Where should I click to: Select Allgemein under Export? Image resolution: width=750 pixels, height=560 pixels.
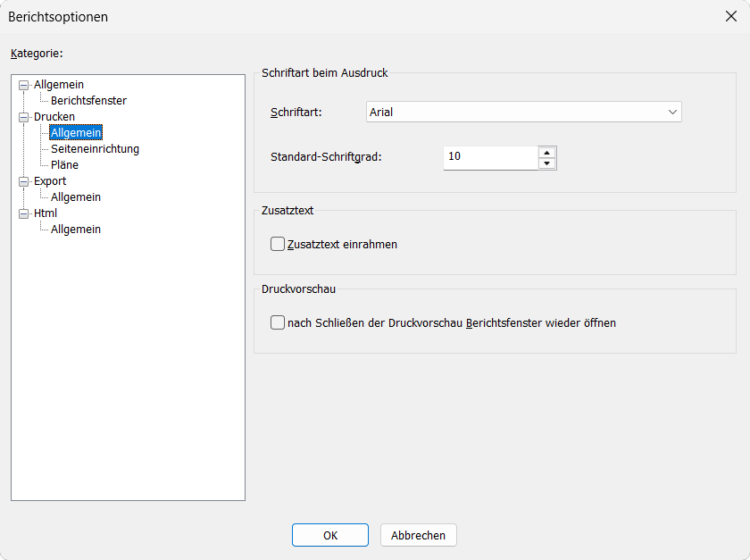(x=76, y=197)
